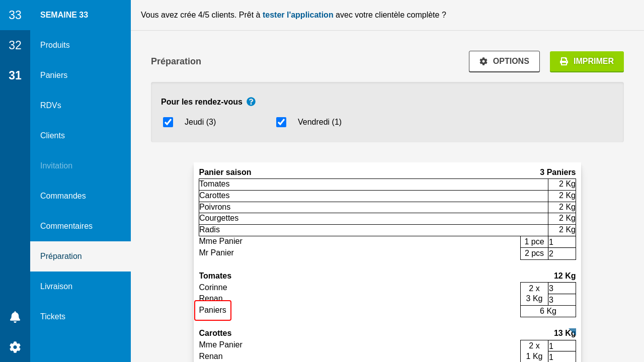The width and height of the screenshot is (644, 362).
Task: Show the Commentaires section
Action: click(x=66, y=226)
